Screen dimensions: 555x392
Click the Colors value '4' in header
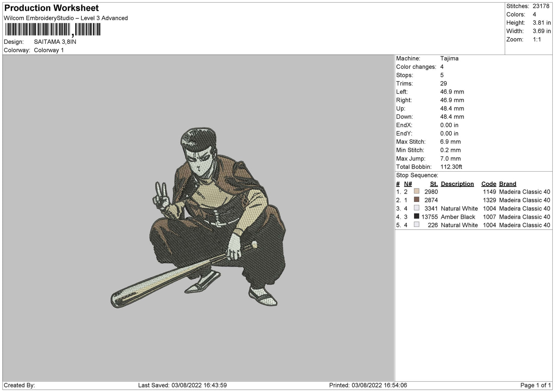tap(534, 15)
